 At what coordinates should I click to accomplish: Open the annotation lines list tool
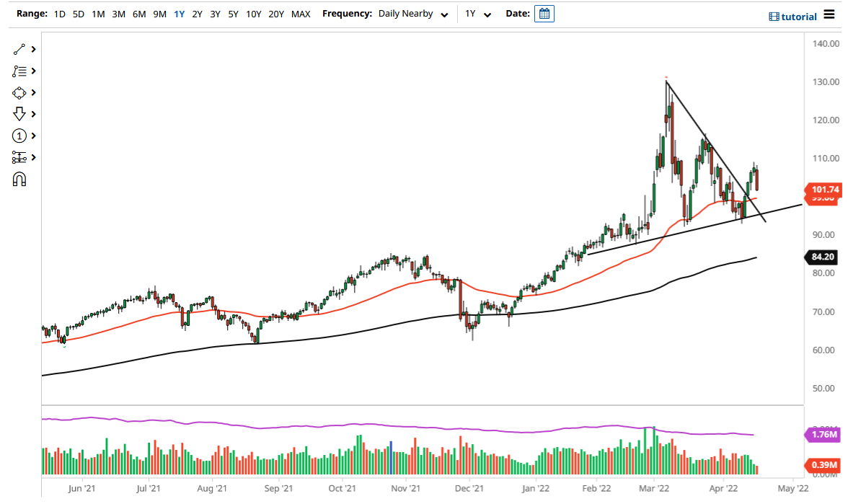(19, 71)
